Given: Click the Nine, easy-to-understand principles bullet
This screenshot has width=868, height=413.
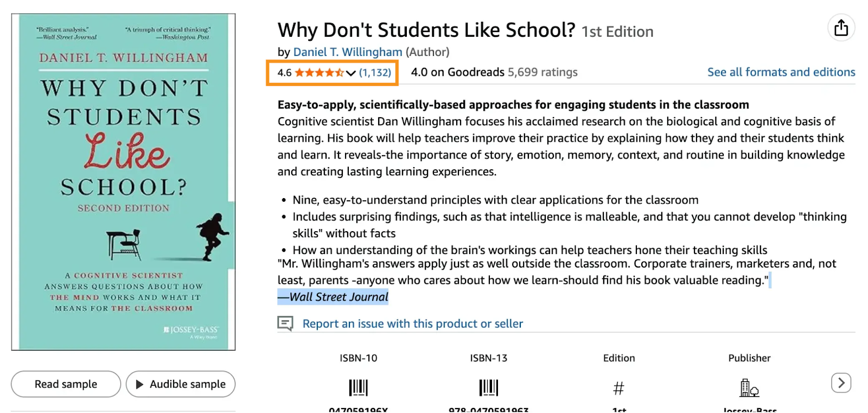Looking at the screenshot, I should pyautogui.click(x=495, y=200).
